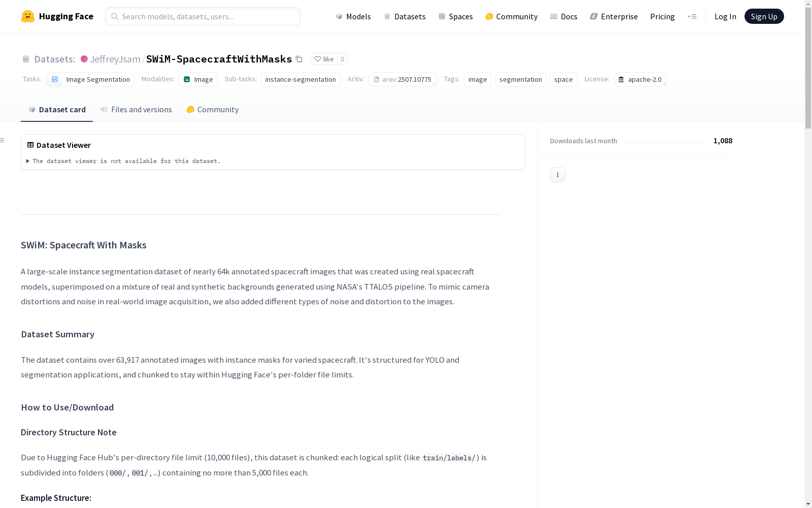Toggle the left sidebar table of contents icon
Image resolution: width=812 pixels, height=508 pixels.
(x=2, y=140)
